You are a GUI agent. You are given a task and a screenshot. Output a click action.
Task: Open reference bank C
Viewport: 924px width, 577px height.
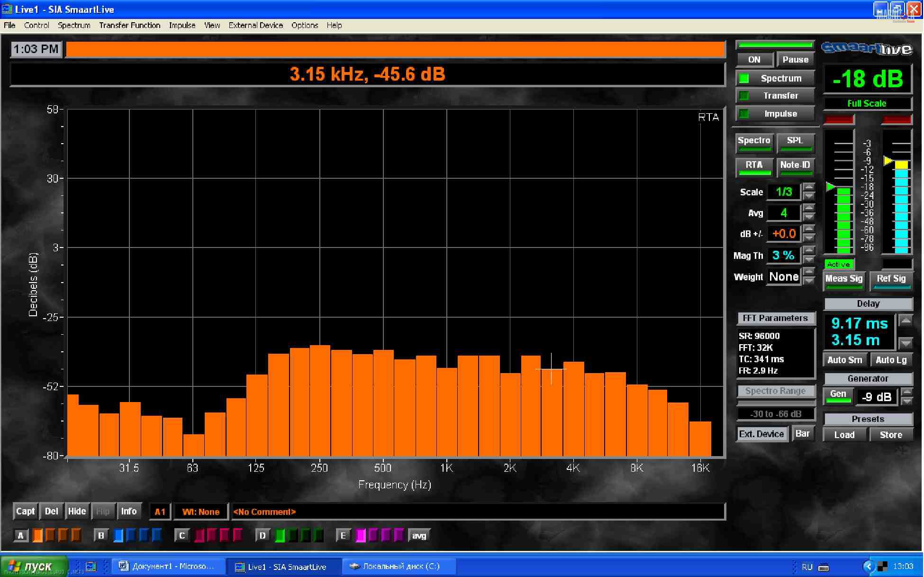click(x=182, y=536)
